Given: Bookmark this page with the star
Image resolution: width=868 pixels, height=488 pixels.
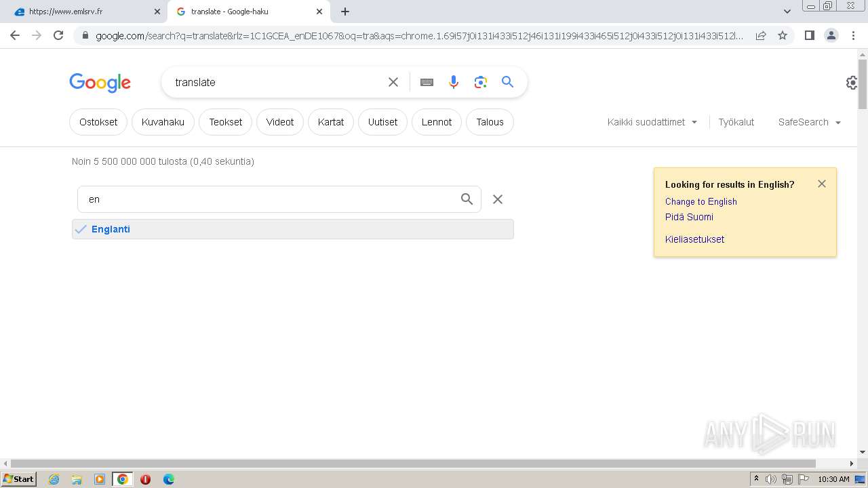Looking at the screenshot, I should [x=783, y=35].
